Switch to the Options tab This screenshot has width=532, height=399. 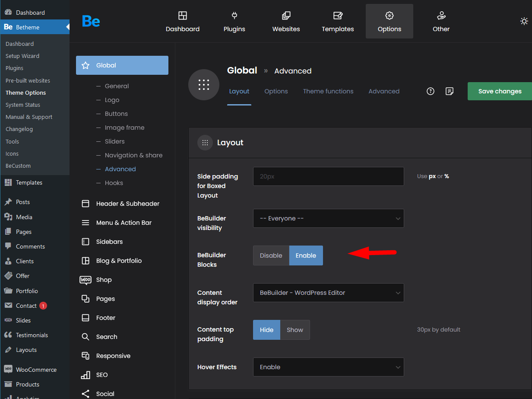coord(276,91)
